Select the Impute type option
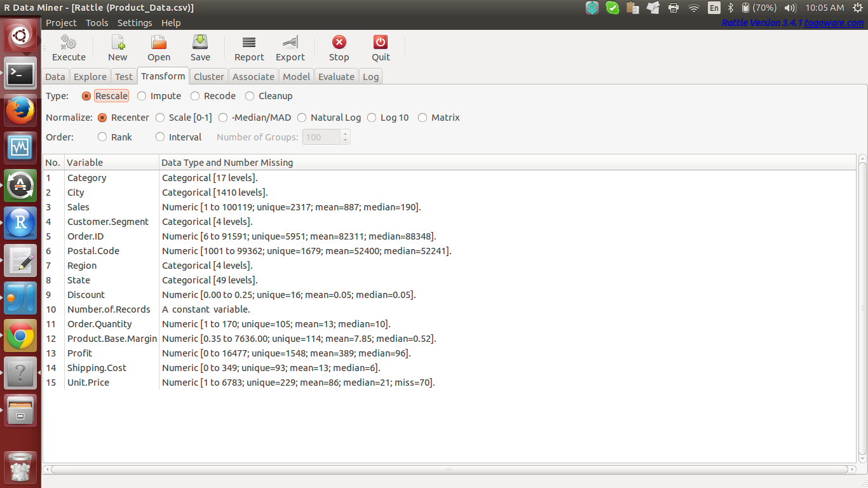The width and height of the screenshot is (868, 488). tap(159, 96)
